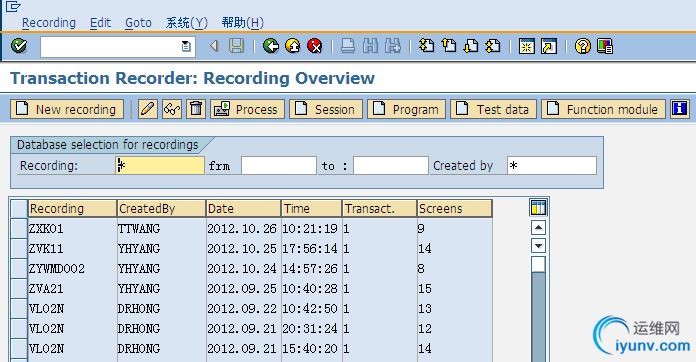Click the yellow Exit arrow icon

click(x=293, y=46)
